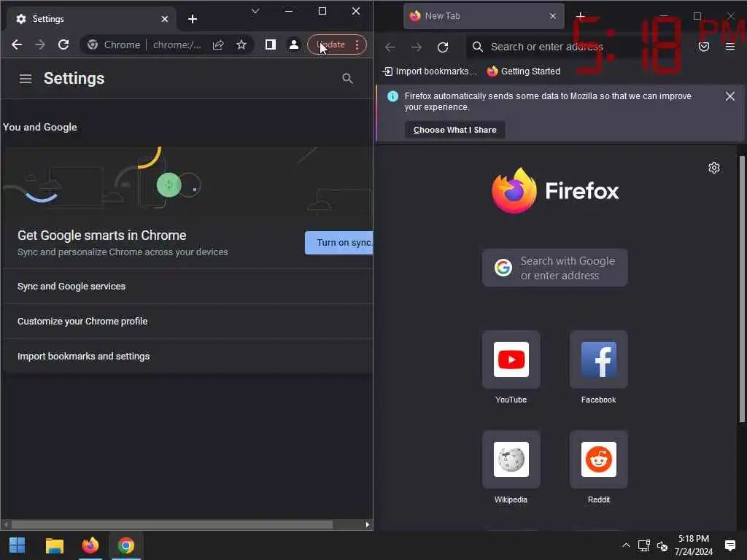This screenshot has height=560, width=747.
Task: Open Firefox new tab personalize gear
Action: coord(713,168)
